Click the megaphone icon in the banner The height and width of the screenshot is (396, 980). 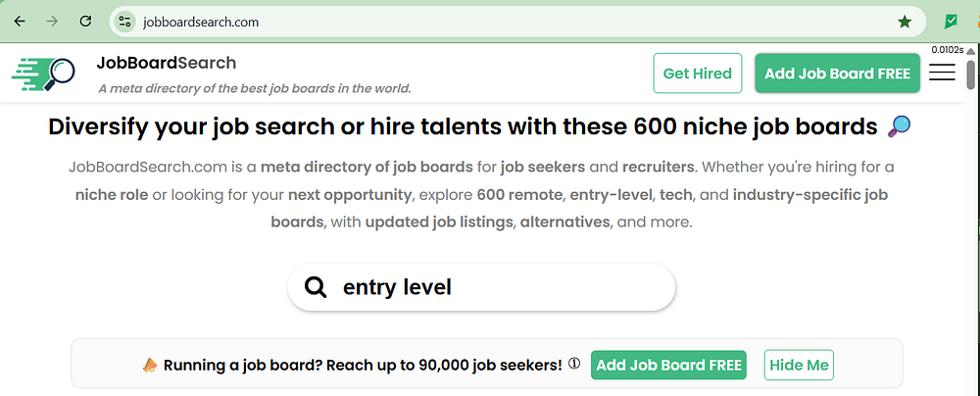150,366
